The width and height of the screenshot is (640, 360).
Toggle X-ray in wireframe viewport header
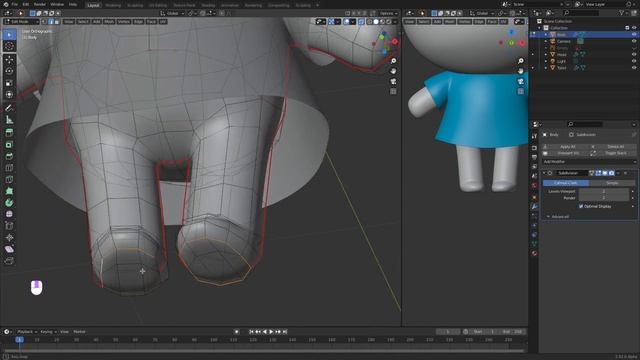pyautogui.click(x=361, y=22)
